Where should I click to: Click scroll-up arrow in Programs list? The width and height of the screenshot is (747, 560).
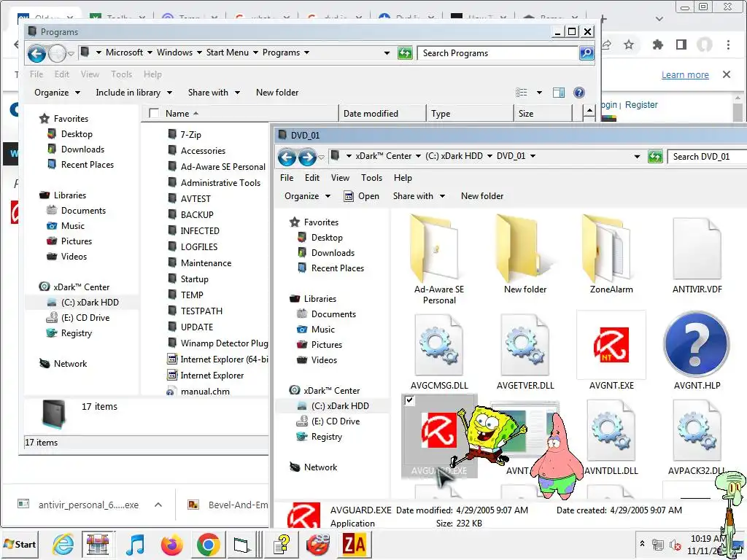[x=589, y=112]
